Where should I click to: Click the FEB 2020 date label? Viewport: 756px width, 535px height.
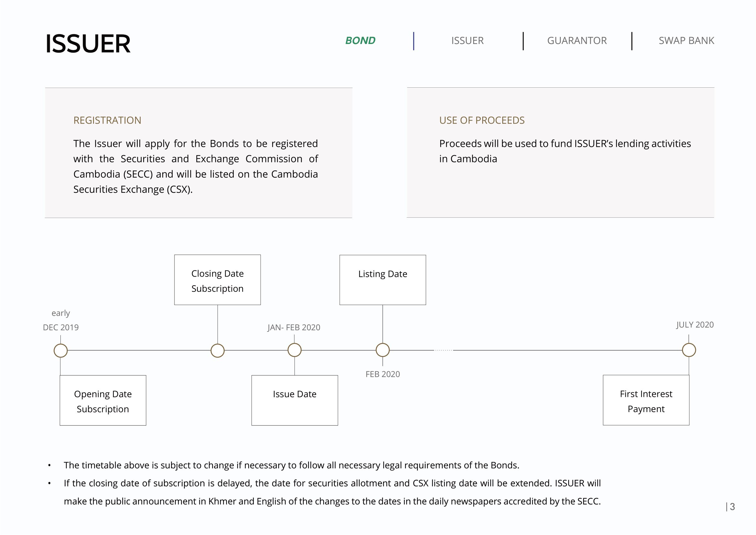(x=382, y=374)
